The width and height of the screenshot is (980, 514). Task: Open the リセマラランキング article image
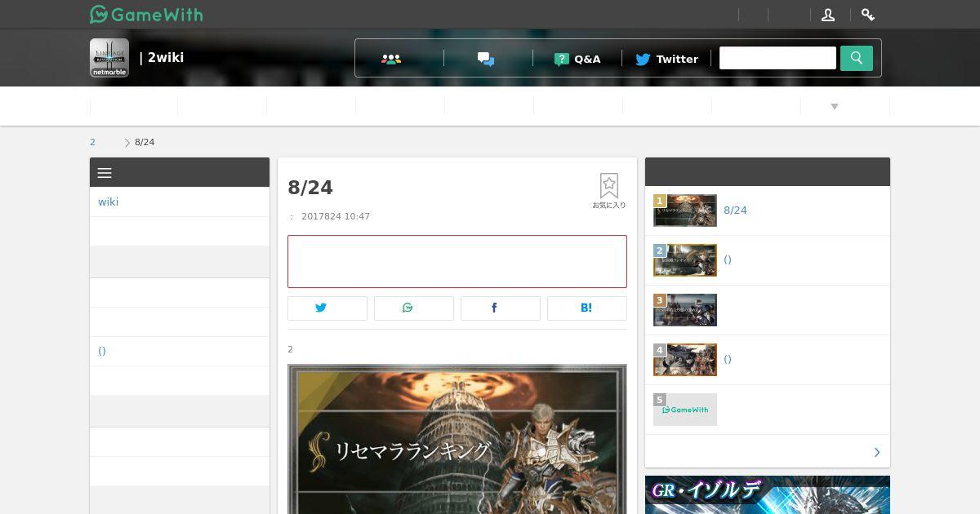pyautogui.click(x=457, y=439)
